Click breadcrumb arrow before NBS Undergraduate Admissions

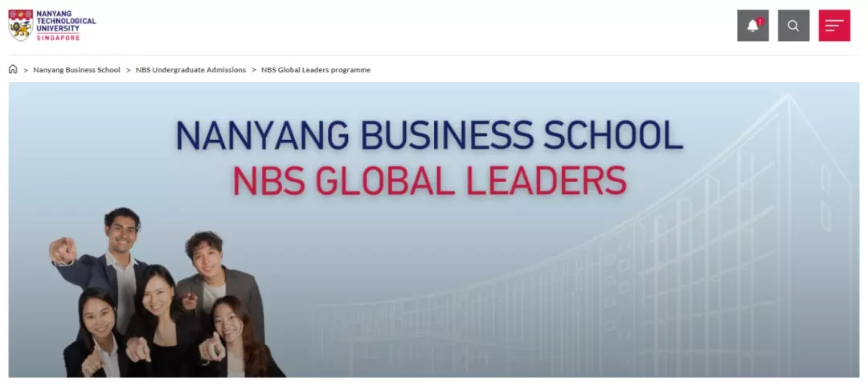[128, 70]
